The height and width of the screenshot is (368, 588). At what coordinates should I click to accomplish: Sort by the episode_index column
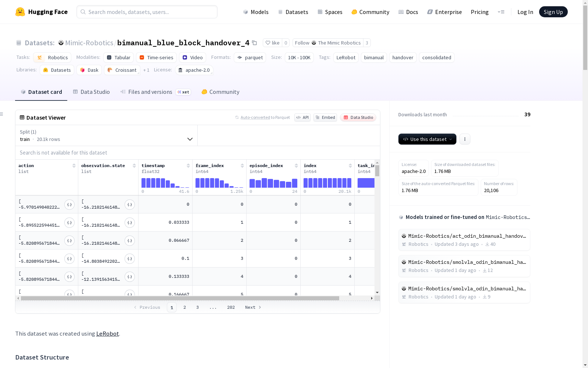click(296, 166)
